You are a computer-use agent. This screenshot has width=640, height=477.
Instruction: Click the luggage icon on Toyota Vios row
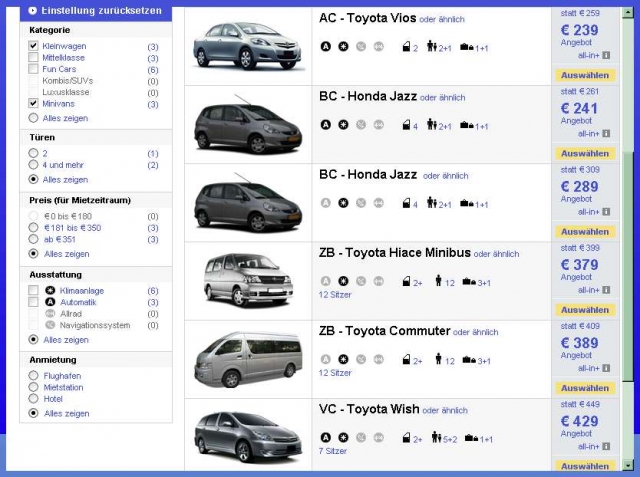(x=467, y=47)
